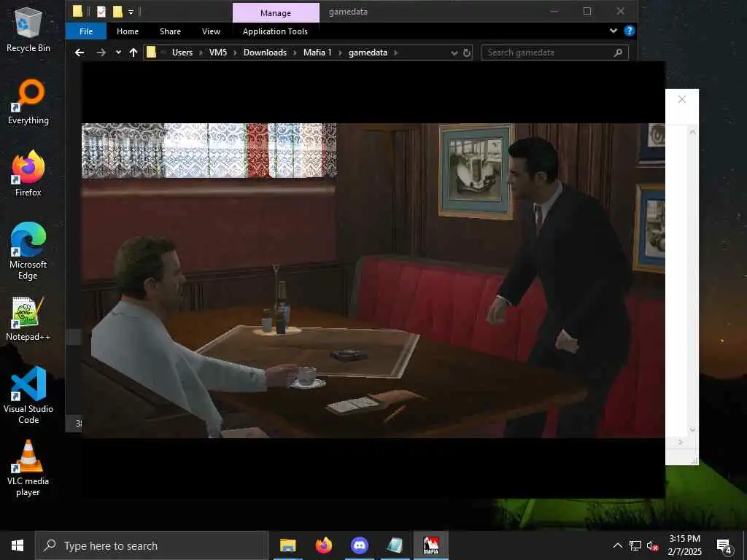Navigate to Mafia 1 in the breadcrumb
Image resolution: width=747 pixels, height=560 pixels.
[x=317, y=52]
